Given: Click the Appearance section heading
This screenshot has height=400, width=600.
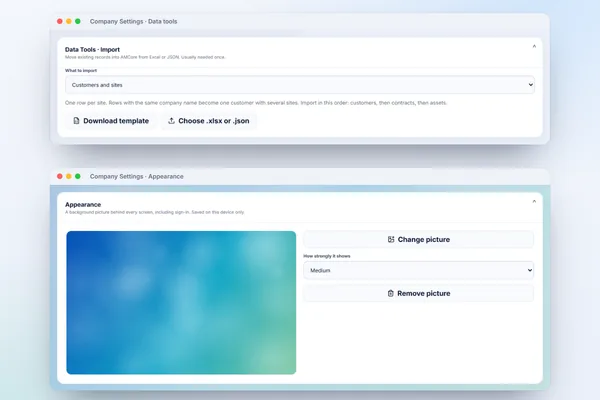Looking at the screenshot, I should coord(83,204).
